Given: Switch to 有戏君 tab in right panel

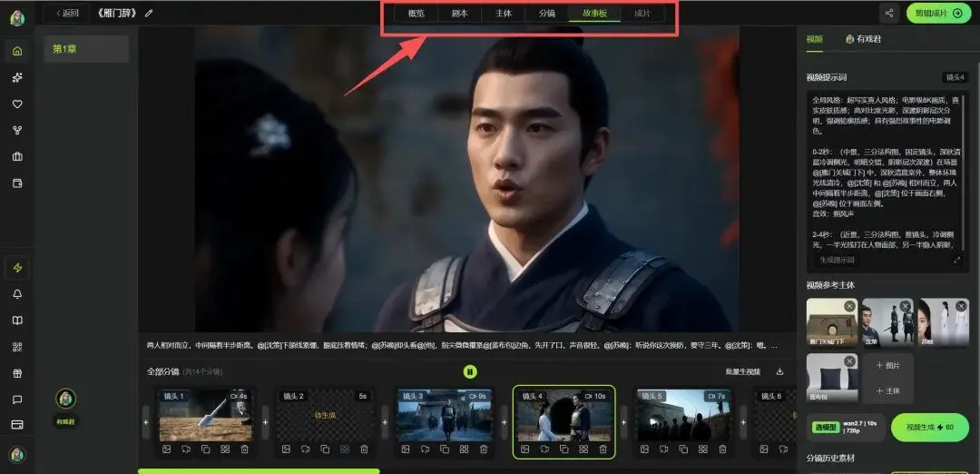Looking at the screenshot, I should [x=863, y=39].
